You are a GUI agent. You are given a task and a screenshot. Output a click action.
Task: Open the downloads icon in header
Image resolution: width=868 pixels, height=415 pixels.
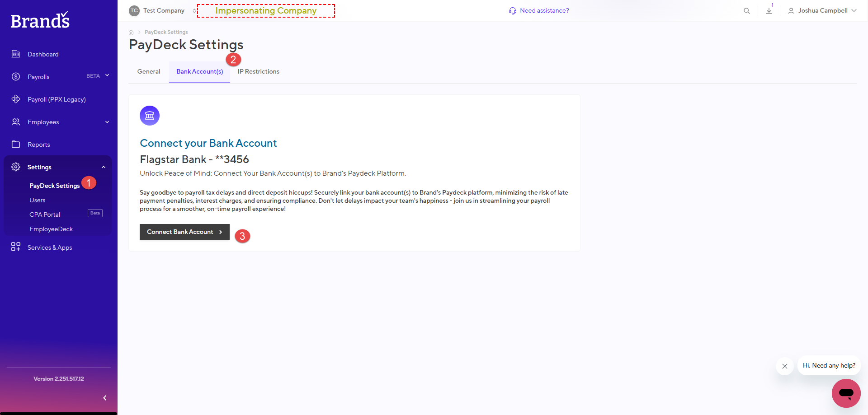769,11
